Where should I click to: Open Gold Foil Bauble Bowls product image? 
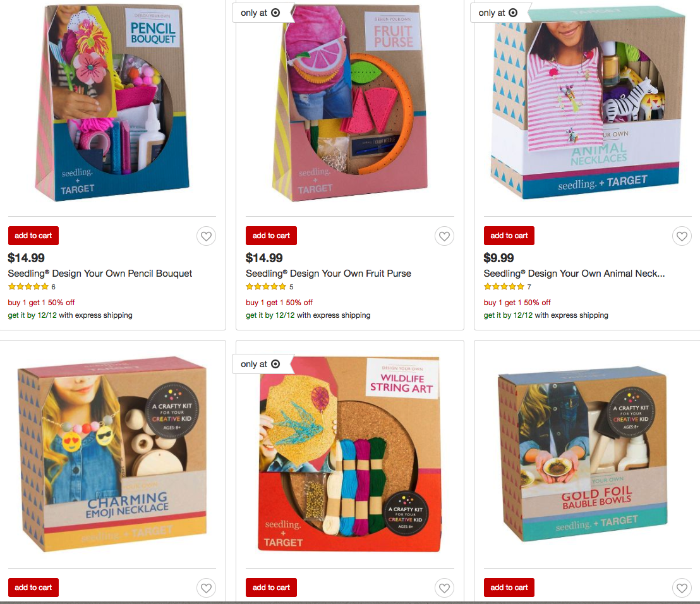point(582,454)
